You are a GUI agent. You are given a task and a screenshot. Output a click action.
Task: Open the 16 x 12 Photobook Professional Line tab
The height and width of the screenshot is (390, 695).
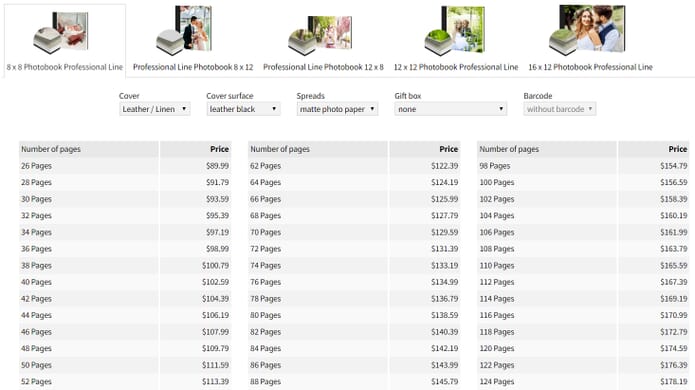(x=590, y=67)
